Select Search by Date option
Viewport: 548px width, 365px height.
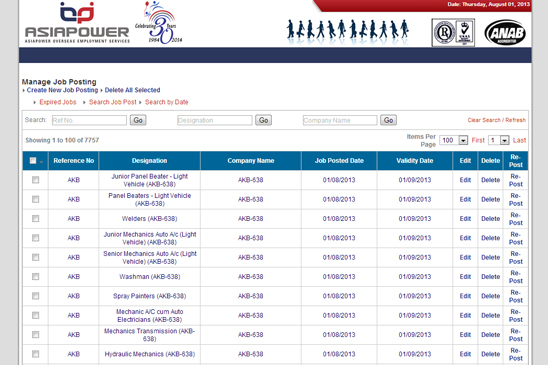[x=166, y=102]
